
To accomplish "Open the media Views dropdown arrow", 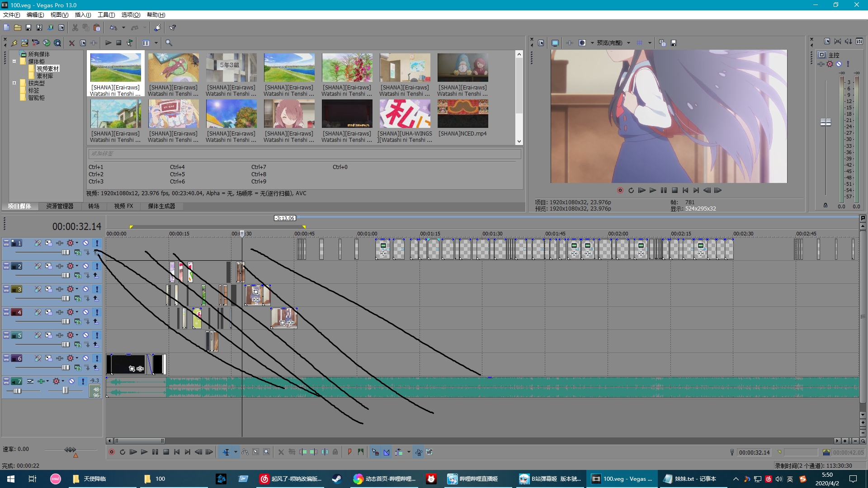I will click(x=156, y=43).
